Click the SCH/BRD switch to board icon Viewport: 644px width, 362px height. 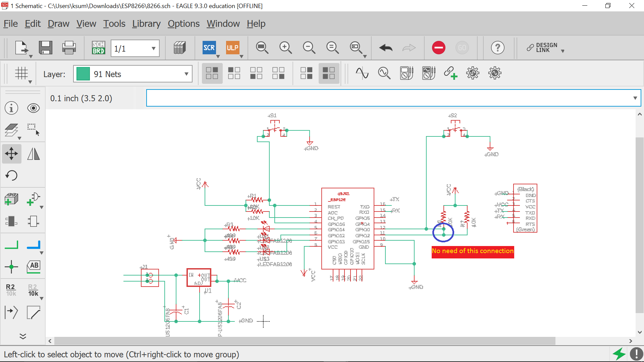[98, 48]
